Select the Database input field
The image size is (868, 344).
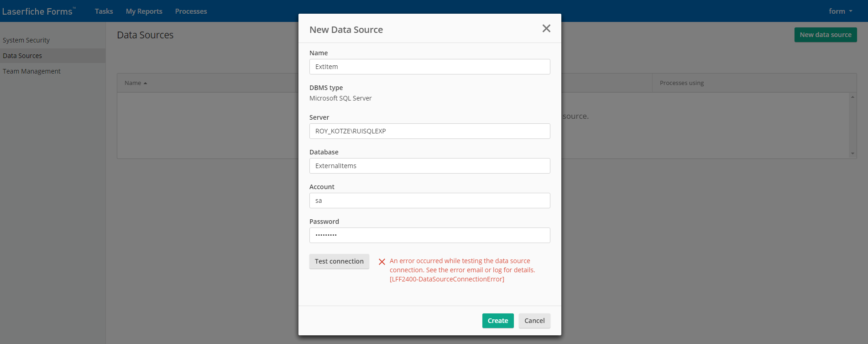tap(429, 166)
